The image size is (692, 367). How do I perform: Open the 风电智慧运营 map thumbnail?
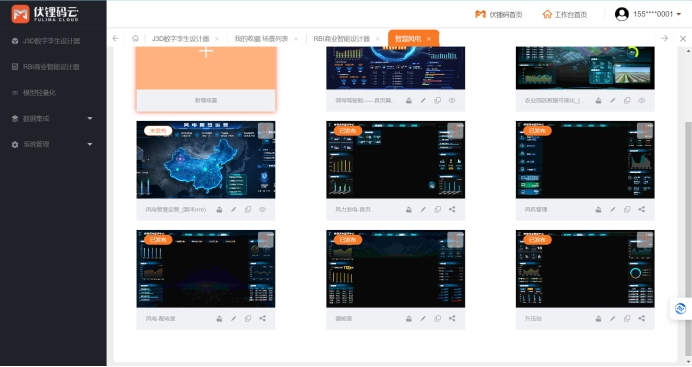click(x=206, y=160)
